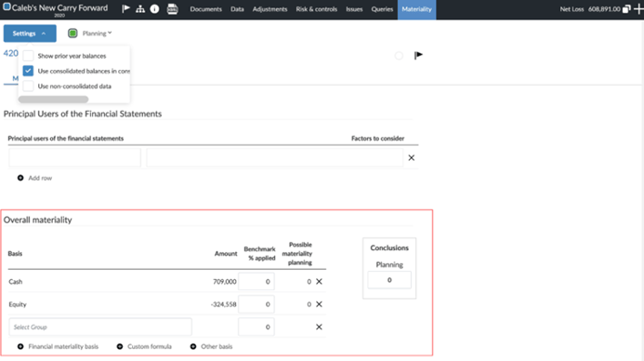Open the Select Group dropdown
Screen dimensions: 644x361
click(100, 327)
